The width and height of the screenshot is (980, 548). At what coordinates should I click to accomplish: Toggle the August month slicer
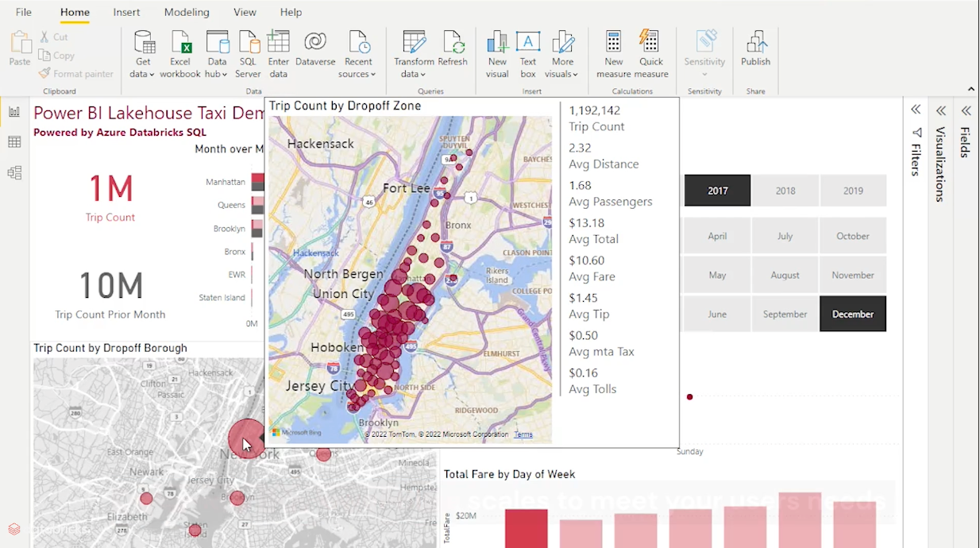pos(785,275)
